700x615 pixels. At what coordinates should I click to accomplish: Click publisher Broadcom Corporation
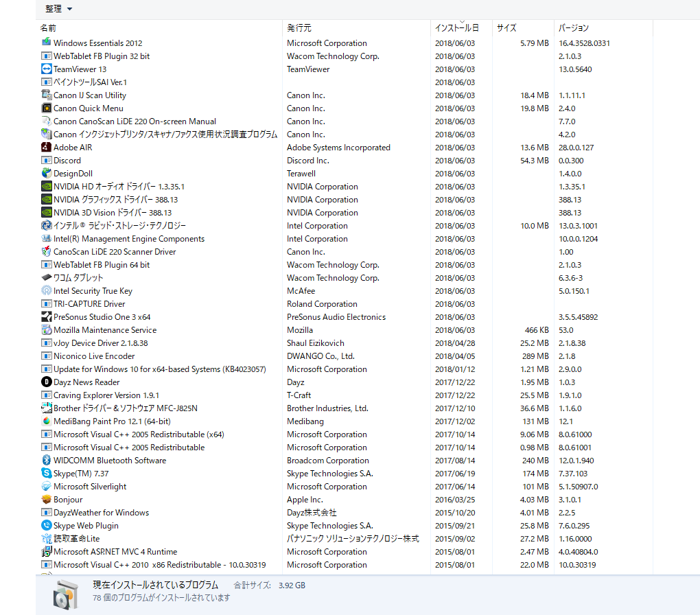pos(327,460)
